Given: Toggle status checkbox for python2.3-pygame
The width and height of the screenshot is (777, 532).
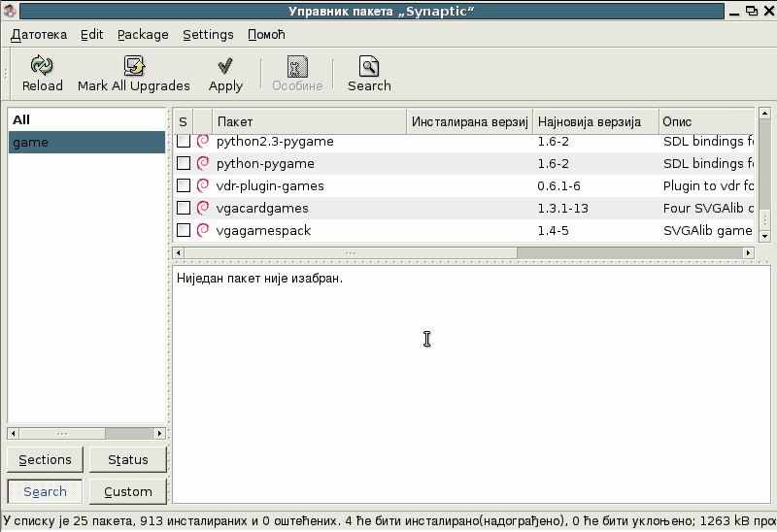Looking at the screenshot, I should click(184, 141).
